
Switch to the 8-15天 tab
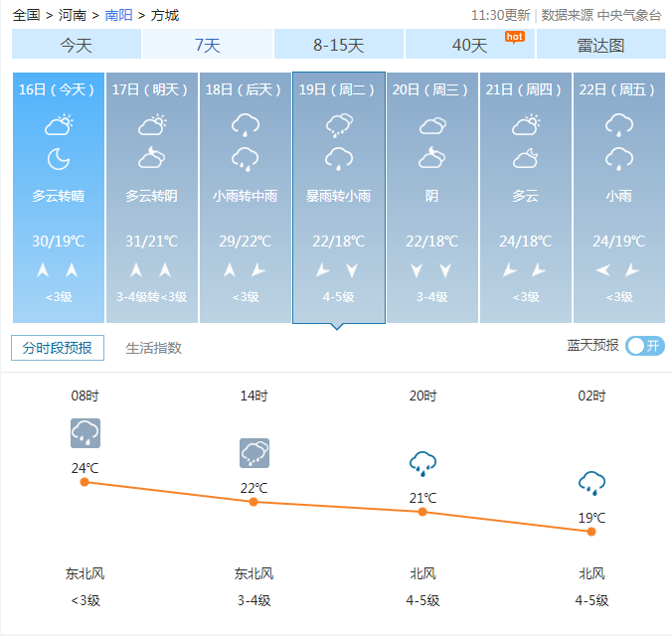click(x=338, y=45)
